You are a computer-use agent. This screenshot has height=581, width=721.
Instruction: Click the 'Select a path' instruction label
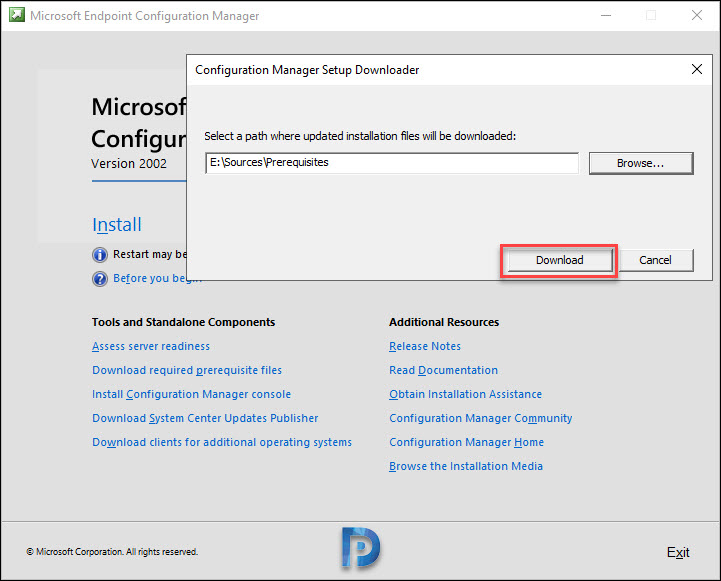coord(360,136)
